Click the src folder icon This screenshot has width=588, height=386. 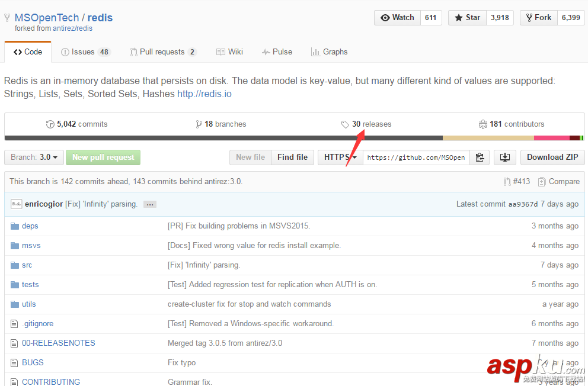15,265
